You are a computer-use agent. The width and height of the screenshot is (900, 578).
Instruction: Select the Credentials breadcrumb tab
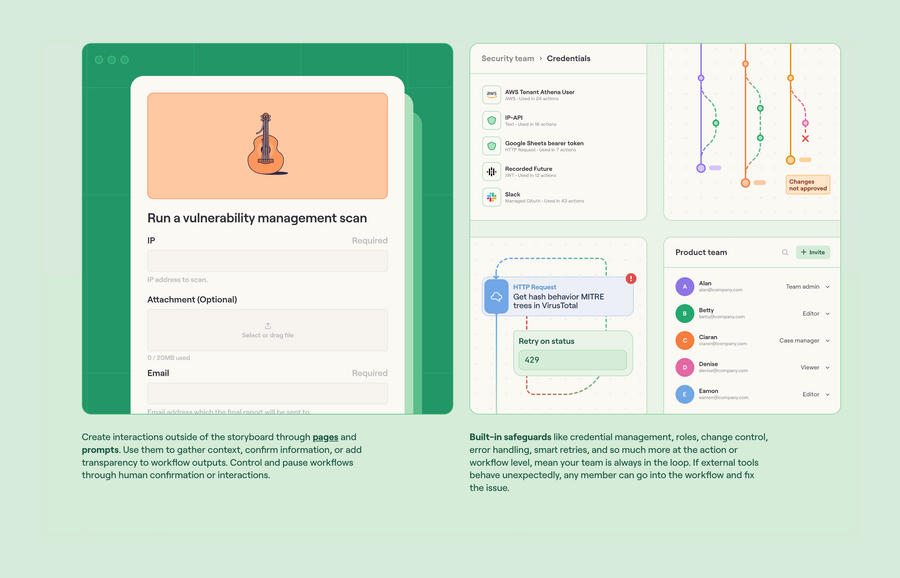tap(568, 59)
